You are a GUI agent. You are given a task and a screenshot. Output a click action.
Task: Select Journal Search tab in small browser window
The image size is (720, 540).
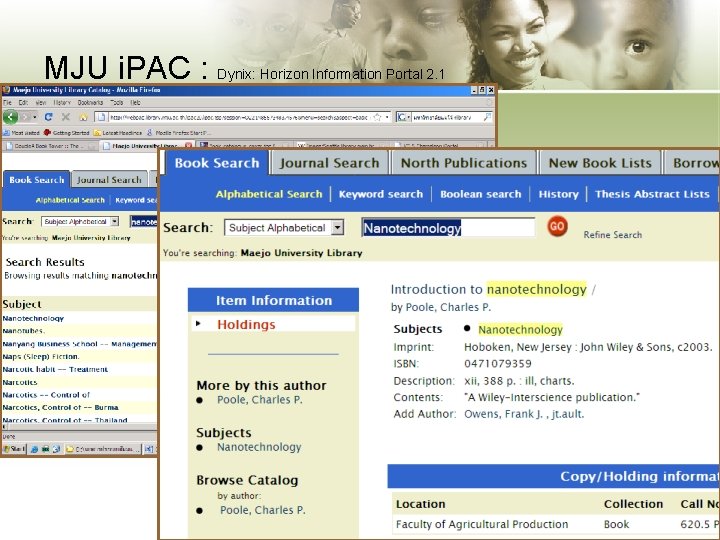(x=109, y=180)
